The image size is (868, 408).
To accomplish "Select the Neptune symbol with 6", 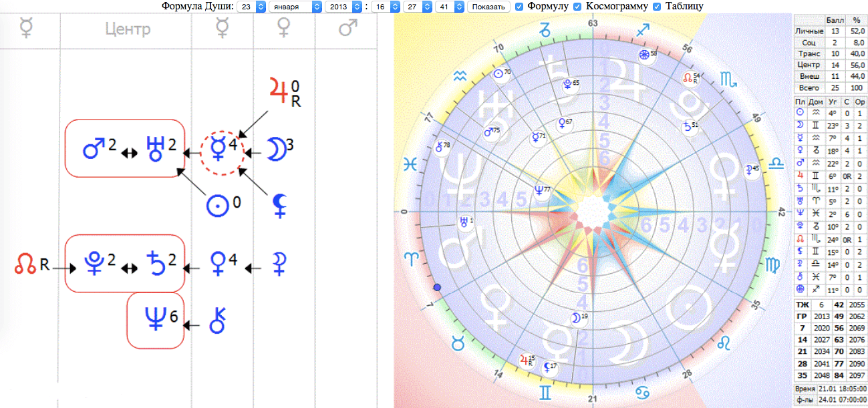I will click(154, 321).
